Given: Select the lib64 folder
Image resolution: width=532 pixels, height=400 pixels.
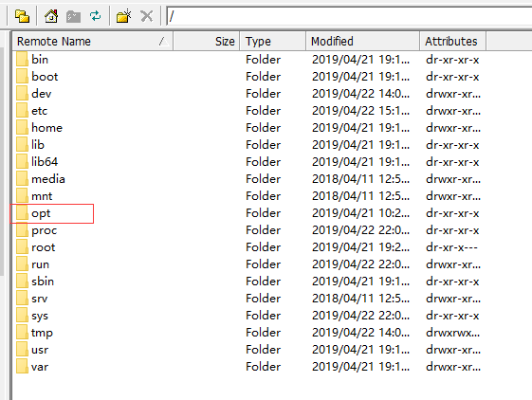Looking at the screenshot, I should (x=45, y=162).
